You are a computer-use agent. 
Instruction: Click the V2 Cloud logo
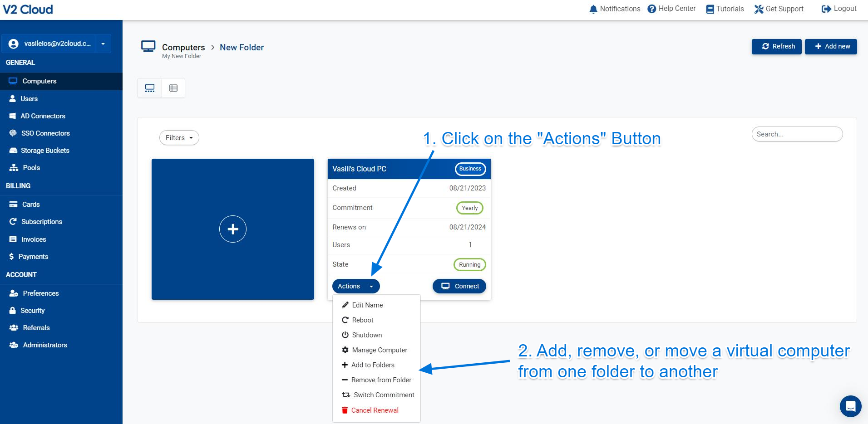click(x=28, y=10)
